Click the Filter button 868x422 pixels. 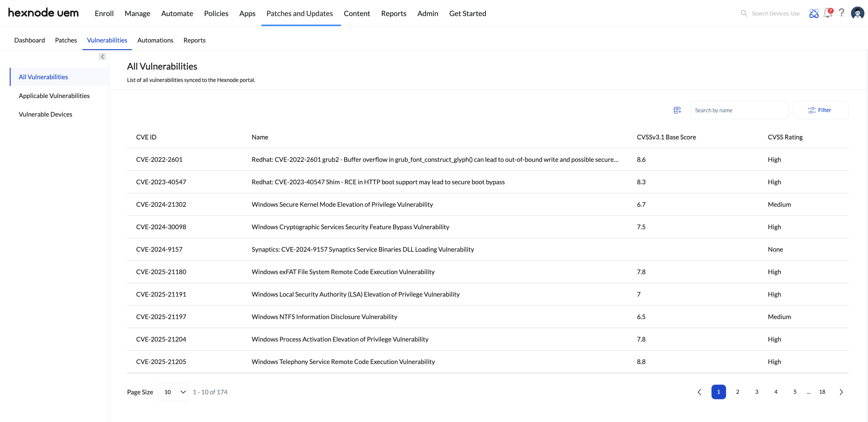tap(820, 110)
